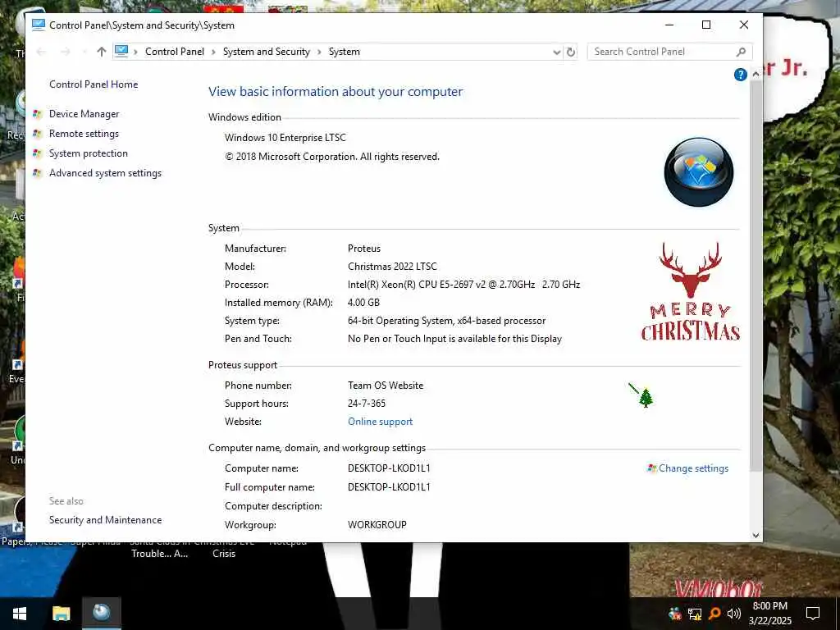Click the Team OS Website phone value
Viewport: 840px width, 630px height.
pos(386,386)
